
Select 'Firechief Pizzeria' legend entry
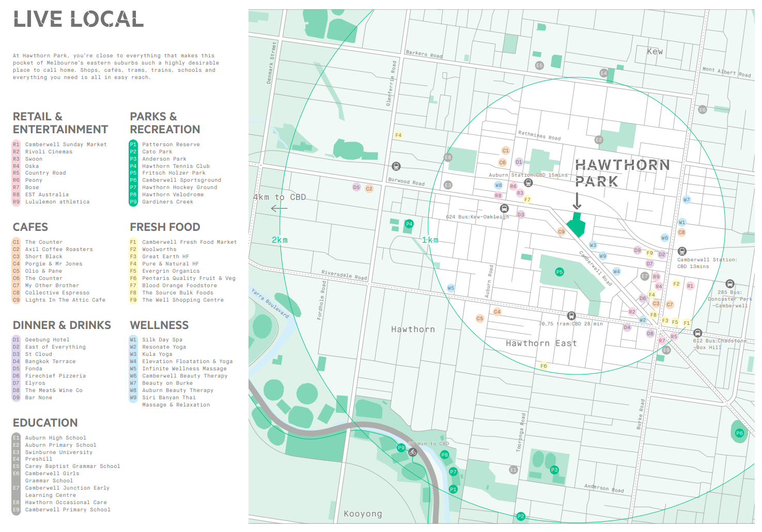55,376
